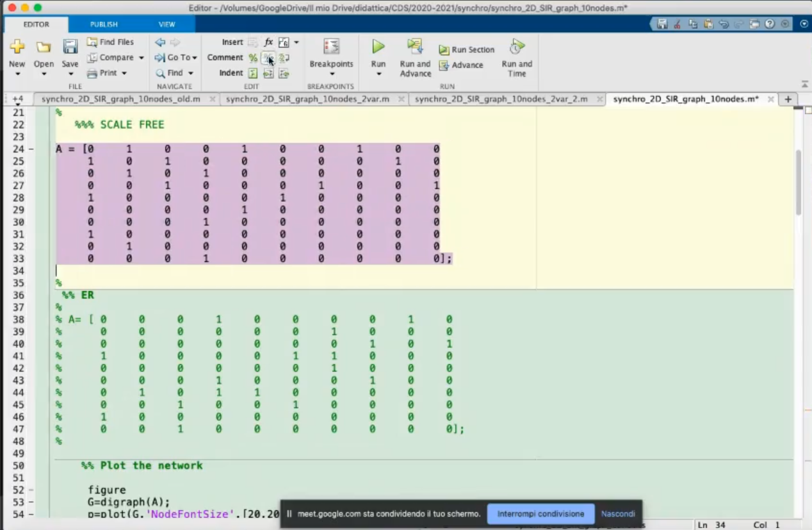
Task: Click the Interrompi condivisione button
Action: 540,514
